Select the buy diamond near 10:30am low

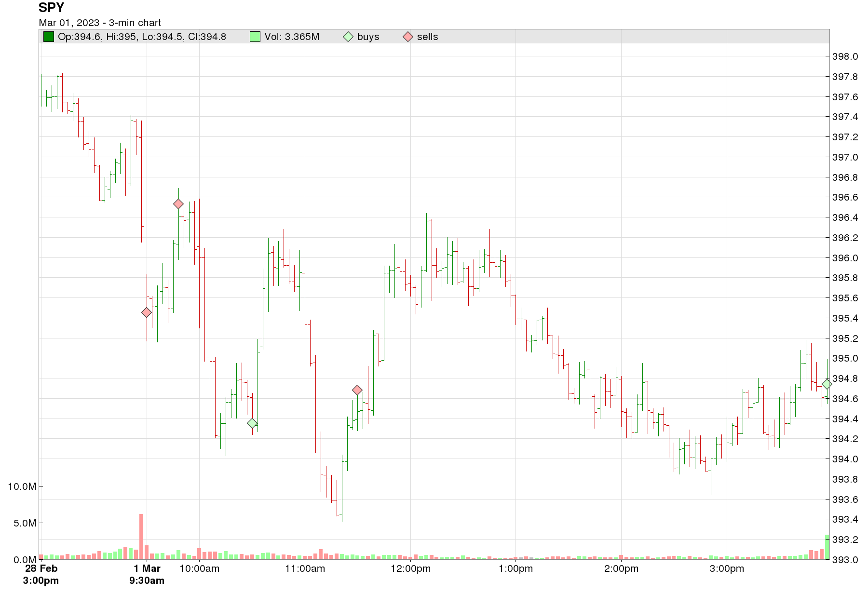click(252, 423)
